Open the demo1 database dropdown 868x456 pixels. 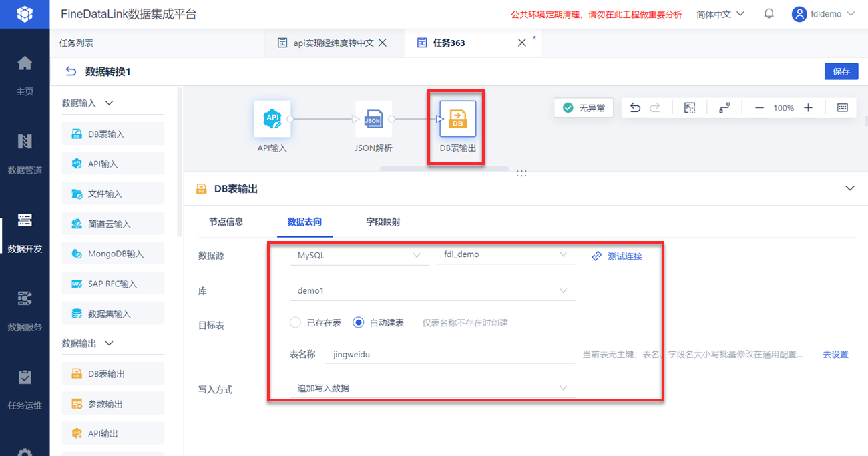pos(432,291)
